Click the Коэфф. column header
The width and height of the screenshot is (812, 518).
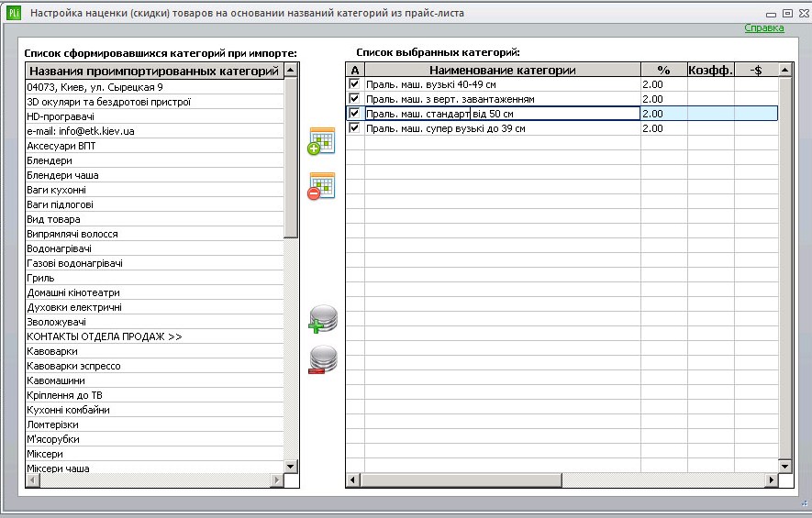pos(710,70)
